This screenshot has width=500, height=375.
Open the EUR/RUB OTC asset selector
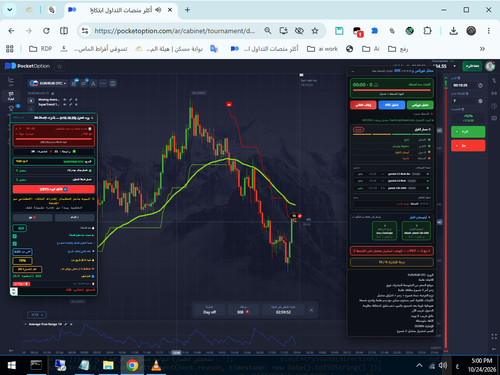48,83
